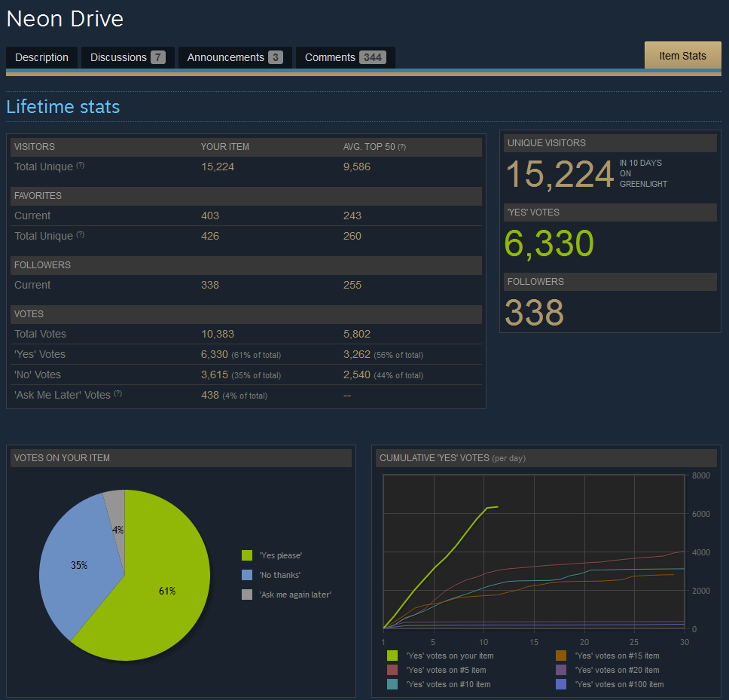
Task: Click the 3,262 average 'Yes' votes value
Action: pyautogui.click(x=357, y=354)
